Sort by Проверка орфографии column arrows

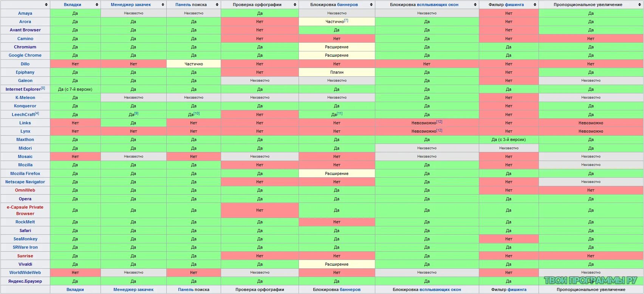tap(295, 5)
